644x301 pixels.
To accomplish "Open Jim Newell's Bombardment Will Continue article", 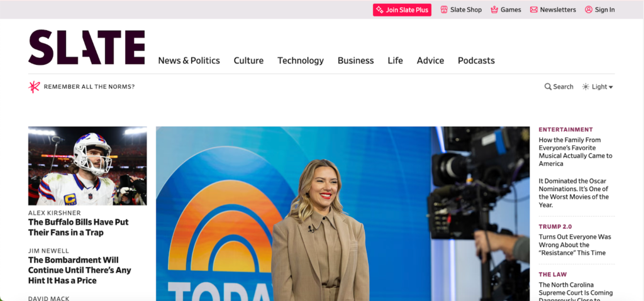I will click(80, 270).
